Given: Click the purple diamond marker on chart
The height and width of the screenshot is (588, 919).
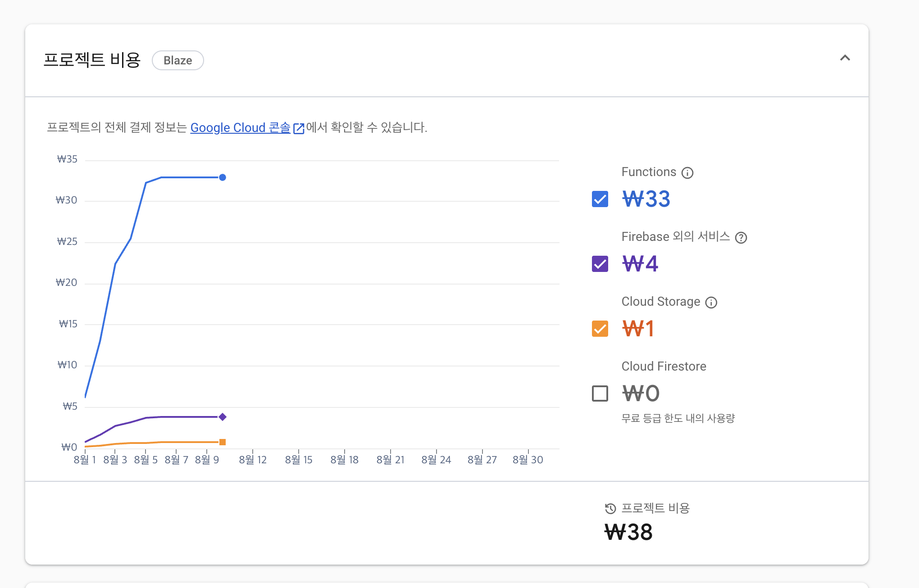Looking at the screenshot, I should [223, 417].
